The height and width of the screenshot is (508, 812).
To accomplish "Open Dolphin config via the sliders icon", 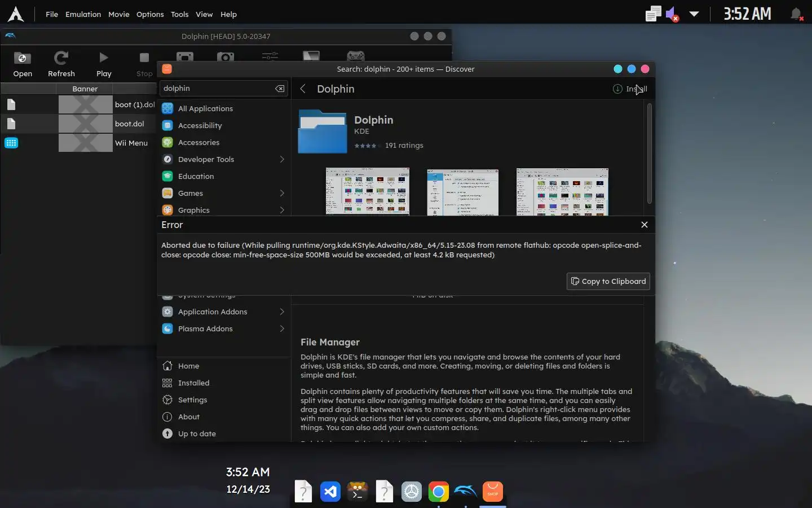I will tap(270, 56).
